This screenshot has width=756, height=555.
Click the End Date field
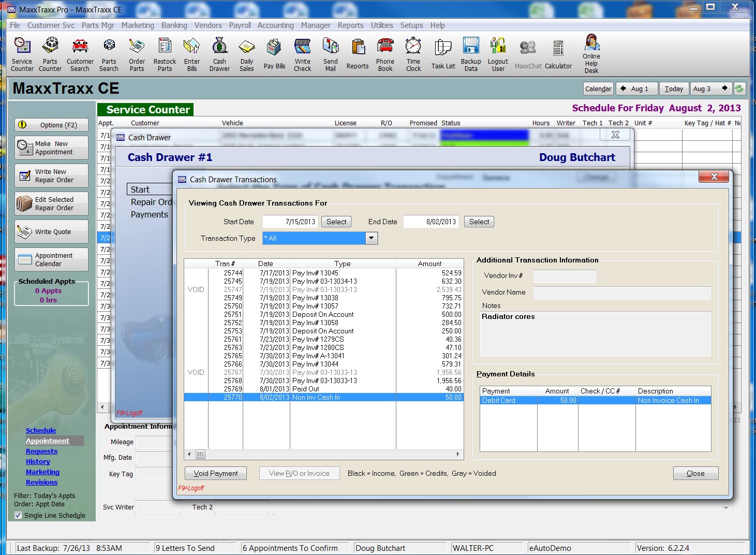click(431, 222)
